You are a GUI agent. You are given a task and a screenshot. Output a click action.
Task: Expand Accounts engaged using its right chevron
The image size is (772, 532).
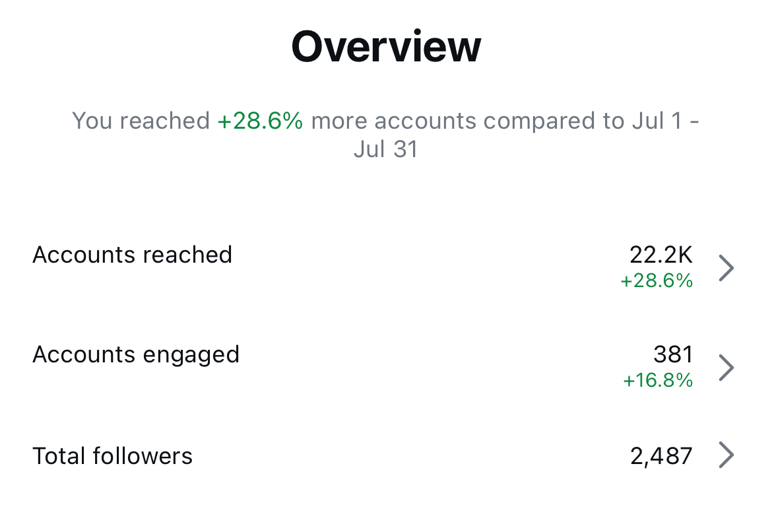[x=726, y=368]
